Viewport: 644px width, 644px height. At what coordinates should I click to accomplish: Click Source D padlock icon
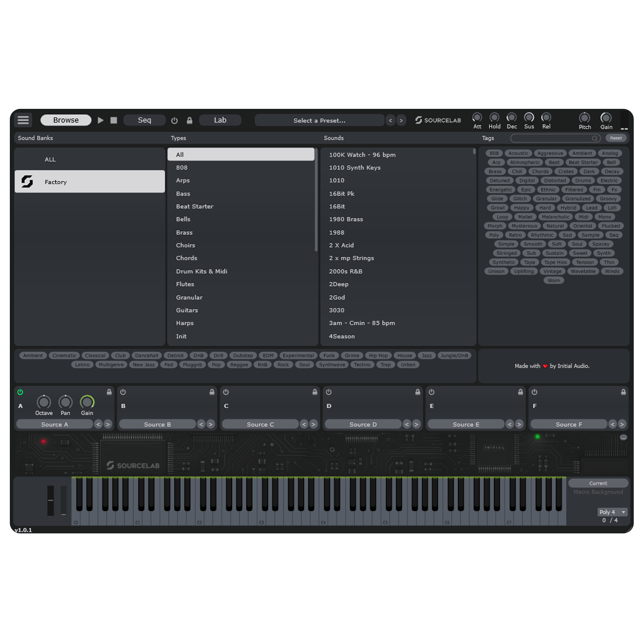tap(418, 392)
